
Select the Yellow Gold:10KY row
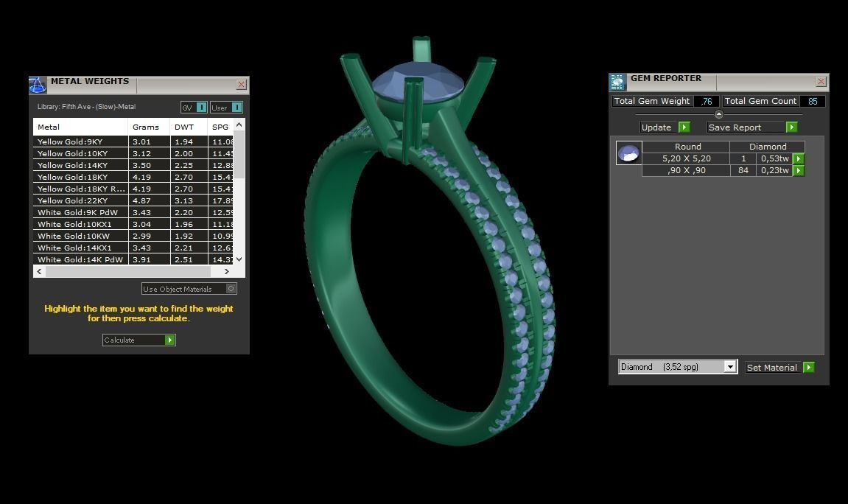[x=133, y=153]
